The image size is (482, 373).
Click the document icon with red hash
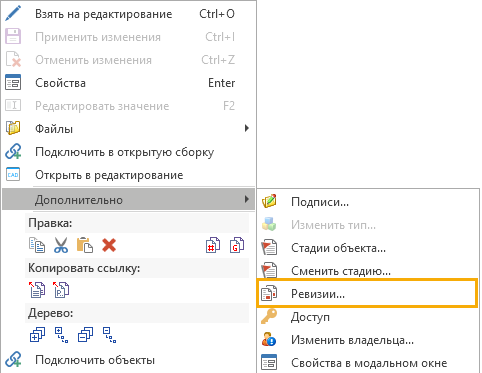[213, 245]
